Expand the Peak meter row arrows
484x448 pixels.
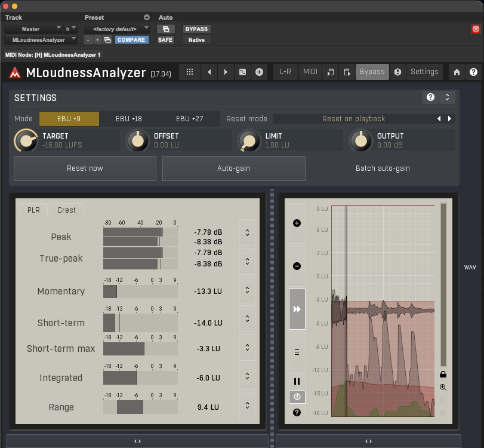pyautogui.click(x=247, y=232)
